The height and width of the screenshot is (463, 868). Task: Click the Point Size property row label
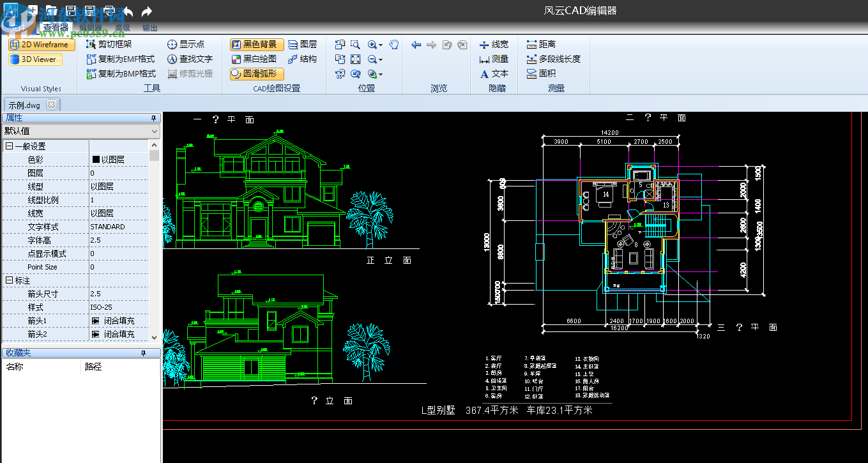tap(42, 267)
